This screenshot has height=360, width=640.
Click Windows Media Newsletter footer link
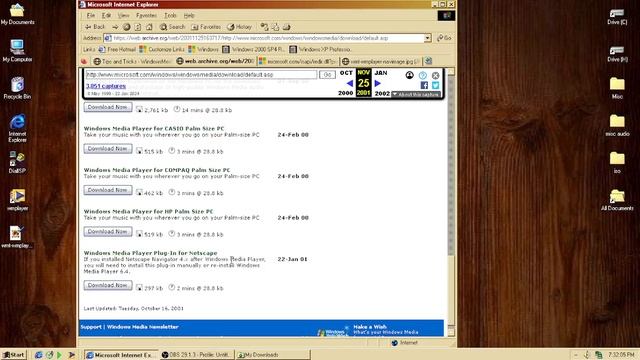142,327
